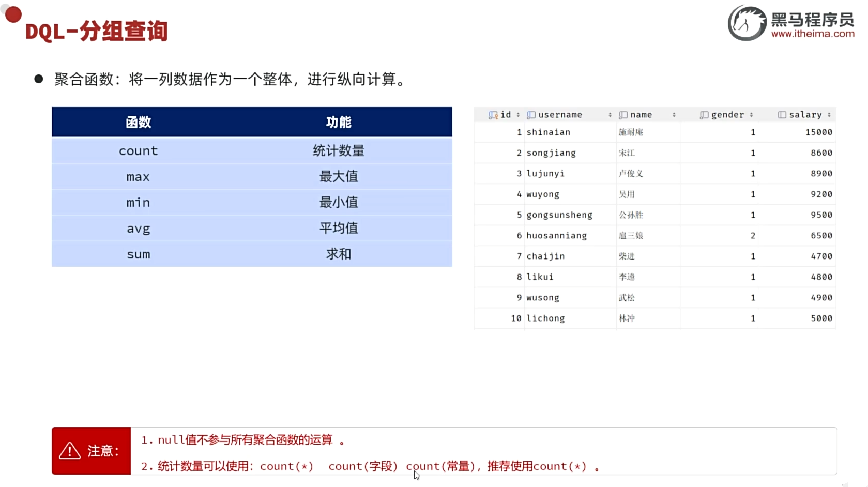Click the salary value 9500
Viewport: 868px width, 487px height.
coord(821,215)
